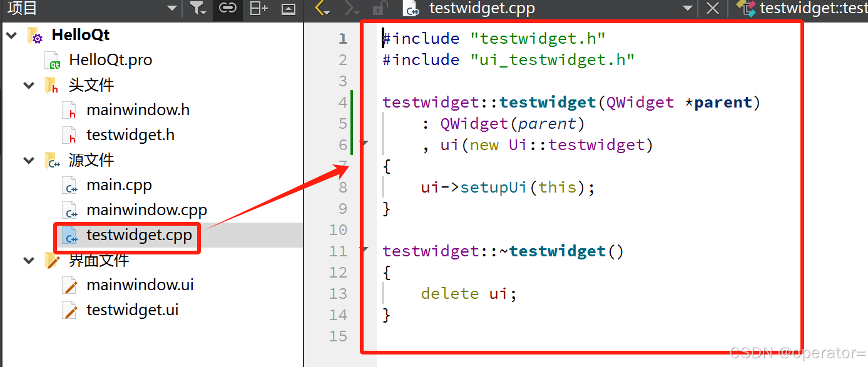Open the testwidget::test symbol selector

pos(802,8)
